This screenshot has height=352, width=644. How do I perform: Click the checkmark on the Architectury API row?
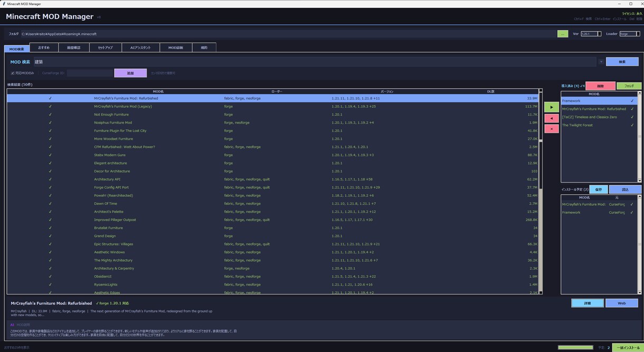point(50,179)
